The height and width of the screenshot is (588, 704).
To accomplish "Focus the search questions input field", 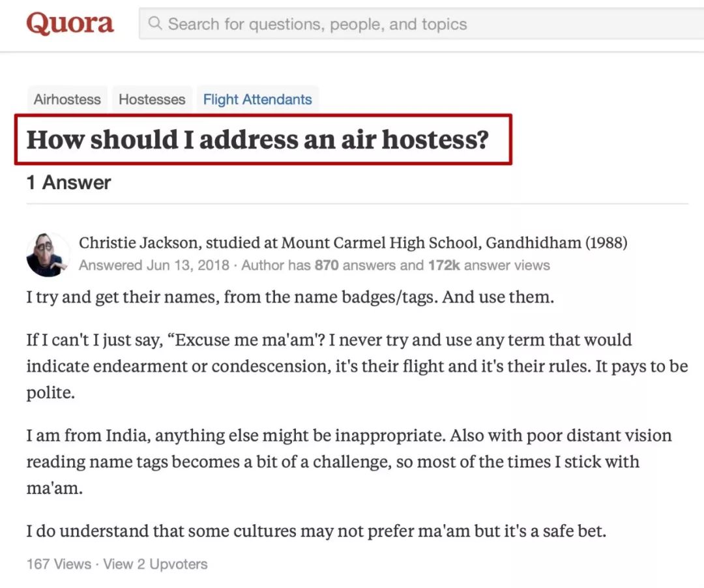I will coord(421,23).
